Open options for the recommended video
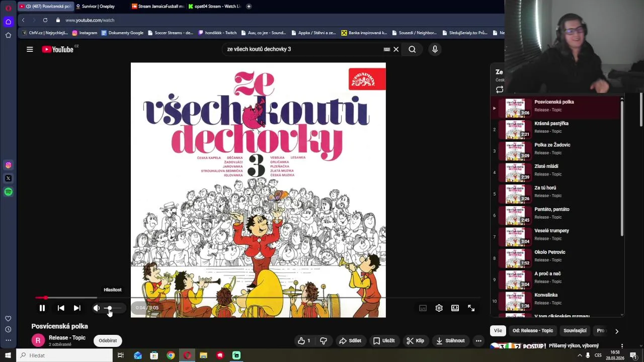644x362 pixels. point(622,346)
